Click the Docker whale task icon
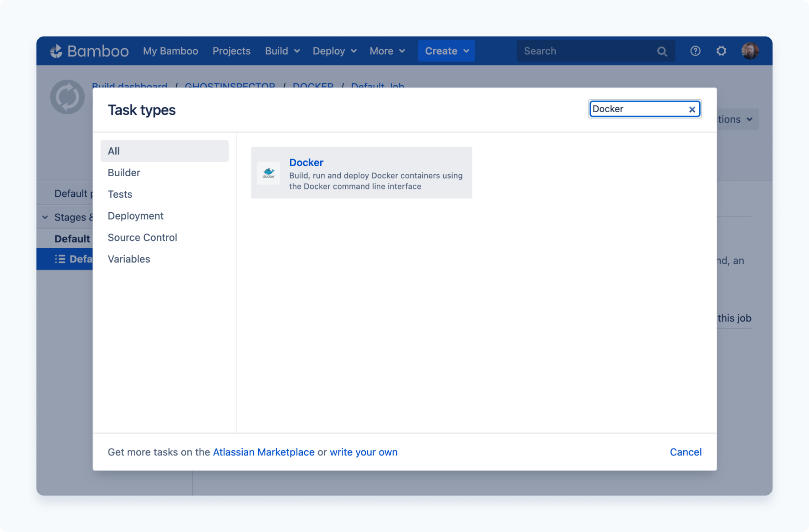Image resolution: width=809 pixels, height=532 pixels. click(x=269, y=173)
